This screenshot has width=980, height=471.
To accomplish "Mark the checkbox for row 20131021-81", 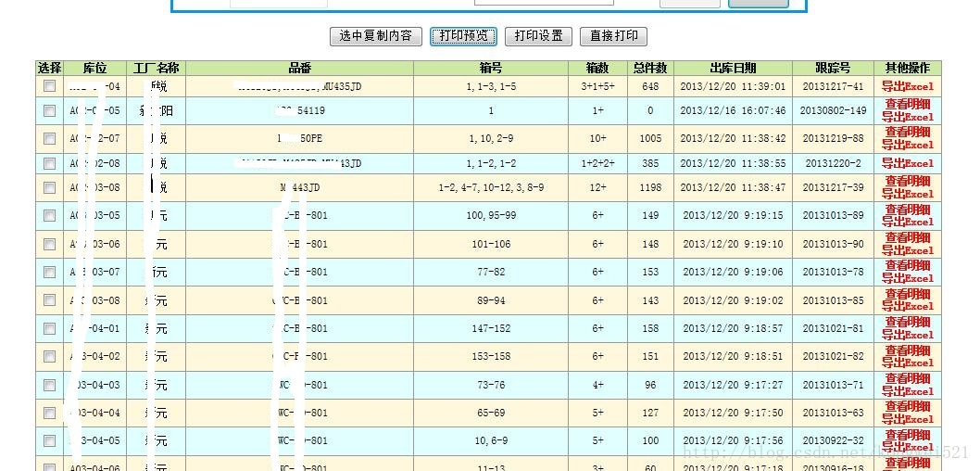I will 49,328.
